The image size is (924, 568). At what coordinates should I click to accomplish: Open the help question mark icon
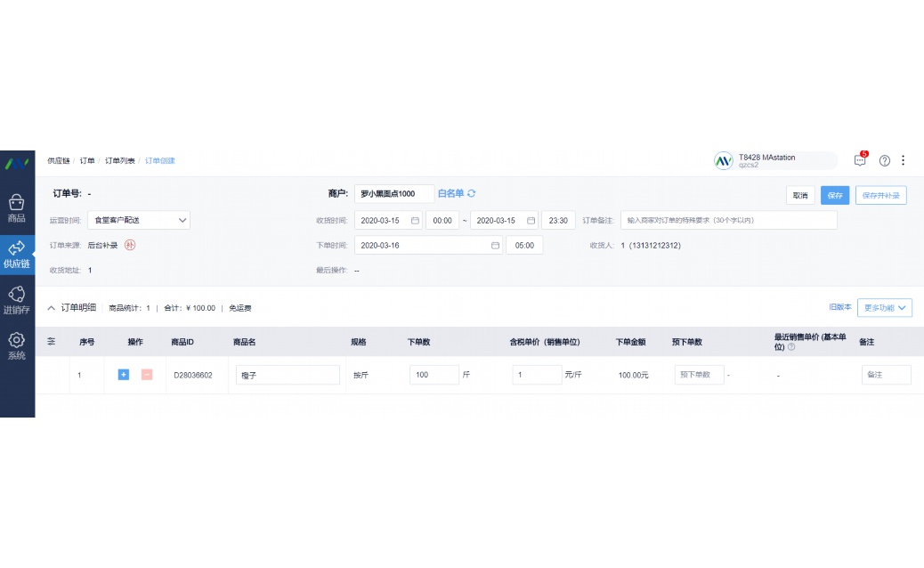[x=885, y=161]
